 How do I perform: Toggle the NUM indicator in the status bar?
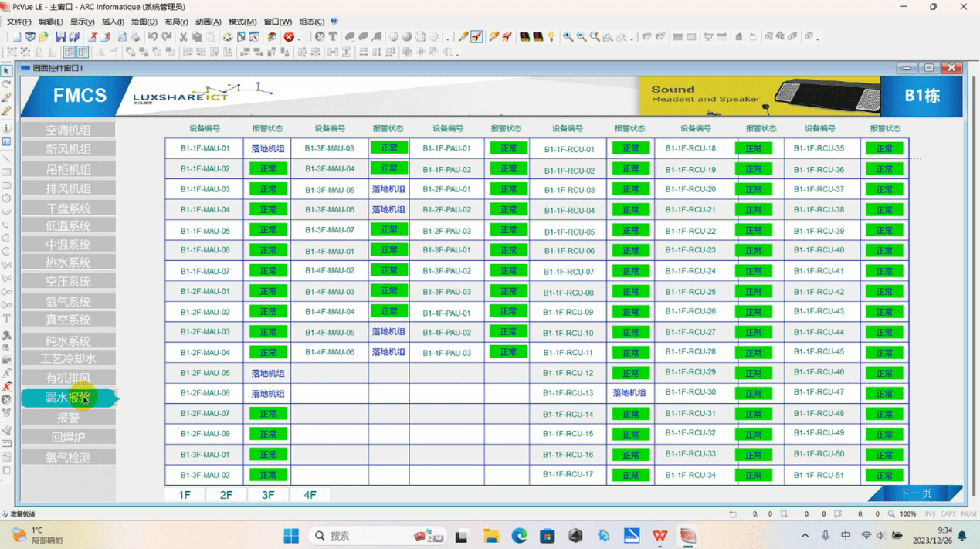pos(968,513)
